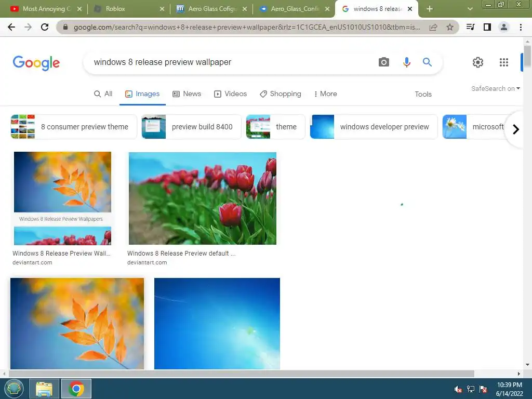
Task: Click the vertical page scrollbar thumb
Action: point(527,57)
